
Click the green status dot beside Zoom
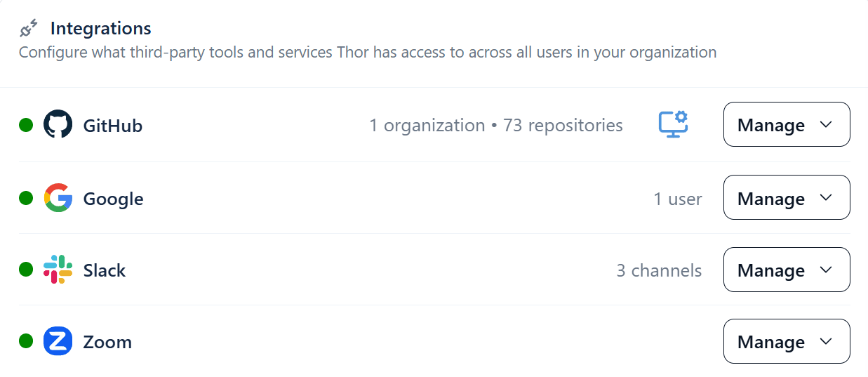(x=26, y=342)
